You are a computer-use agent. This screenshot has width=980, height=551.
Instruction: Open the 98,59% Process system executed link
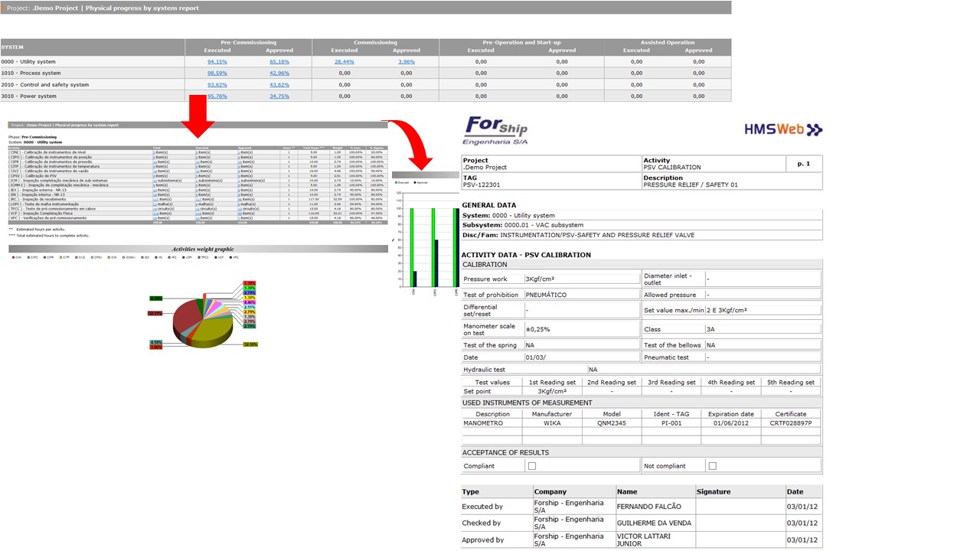217,73
